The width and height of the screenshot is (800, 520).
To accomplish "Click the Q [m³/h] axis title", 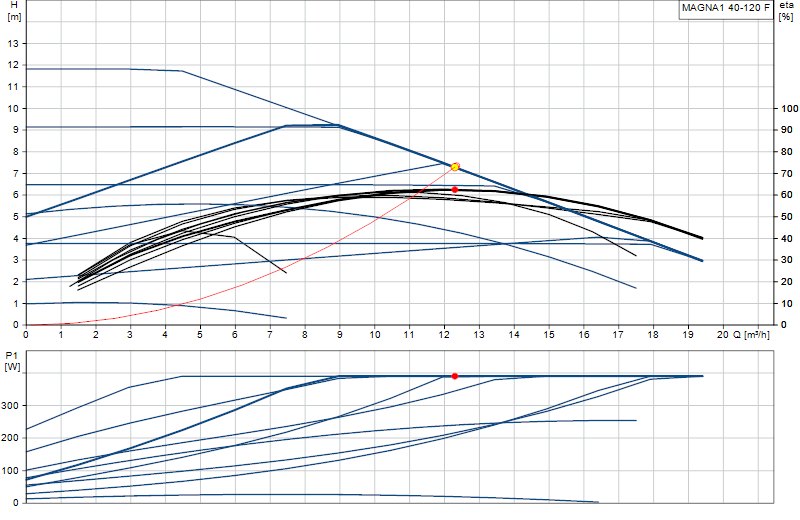I will [752, 335].
